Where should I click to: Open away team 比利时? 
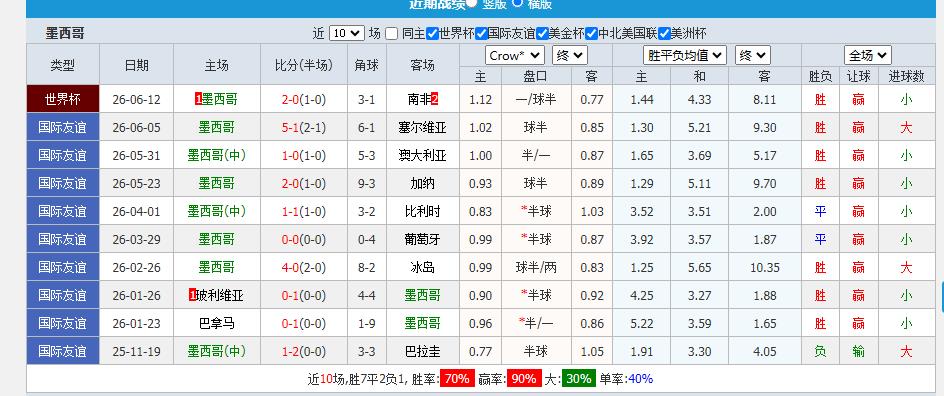(x=423, y=211)
